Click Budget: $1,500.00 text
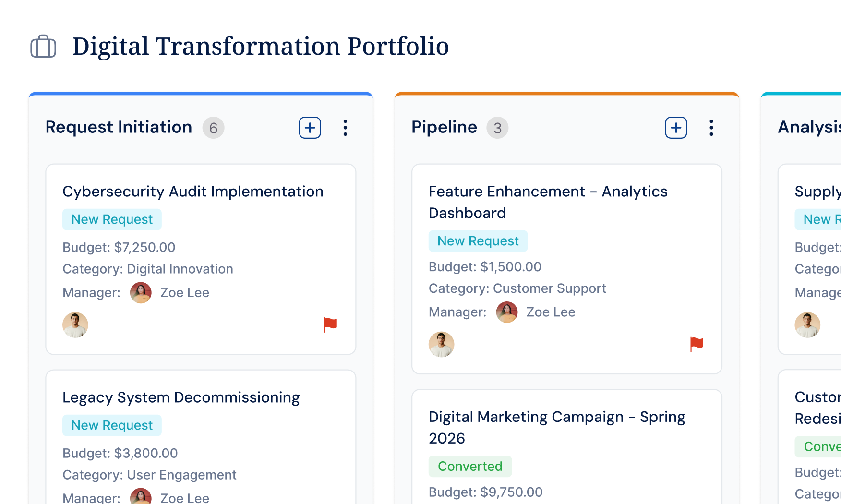 485,267
